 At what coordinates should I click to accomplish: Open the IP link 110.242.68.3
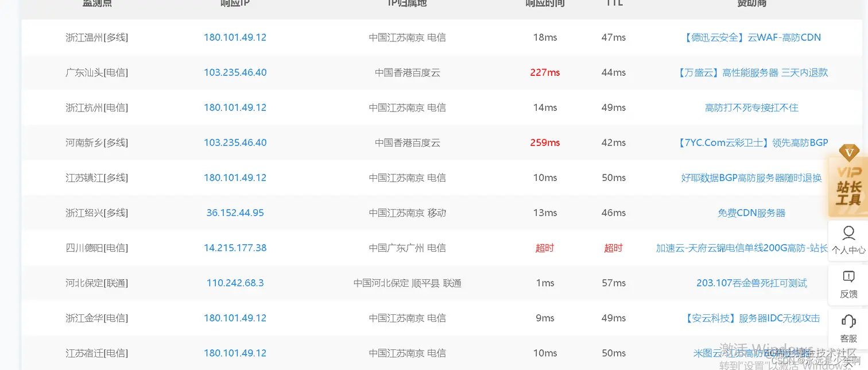tap(235, 283)
